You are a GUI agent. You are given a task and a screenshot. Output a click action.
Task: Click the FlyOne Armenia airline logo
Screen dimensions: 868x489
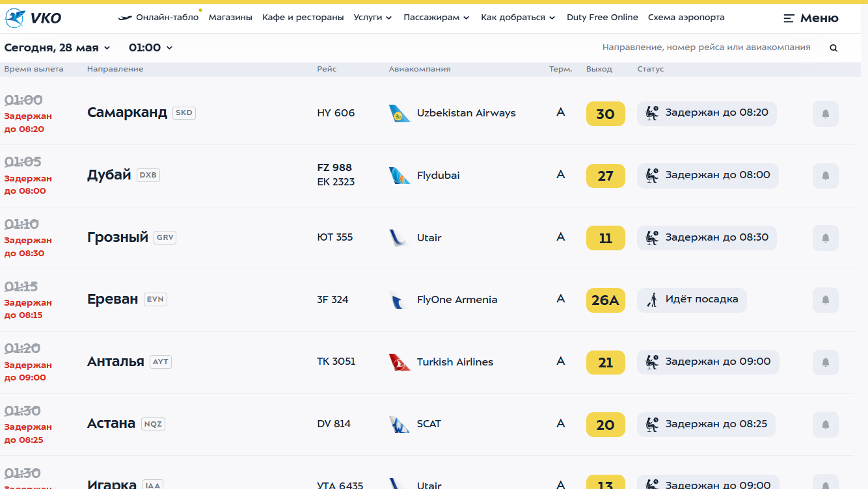pyautogui.click(x=400, y=300)
